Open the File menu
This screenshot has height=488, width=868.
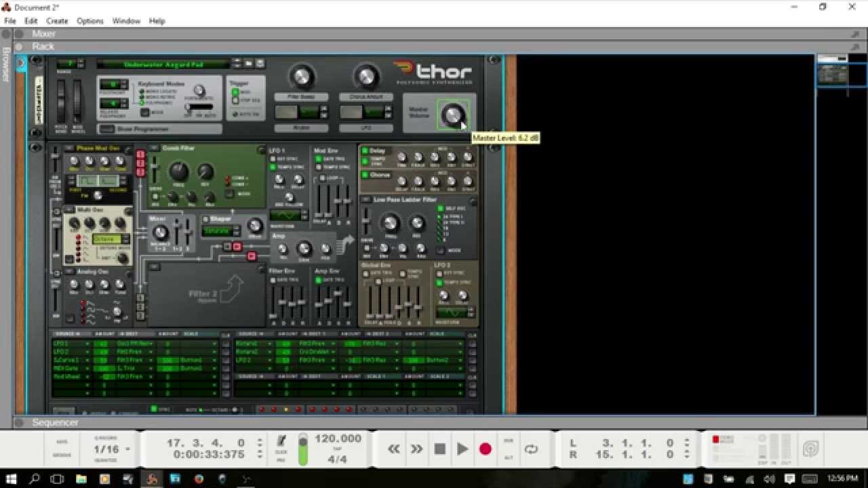pos(10,21)
